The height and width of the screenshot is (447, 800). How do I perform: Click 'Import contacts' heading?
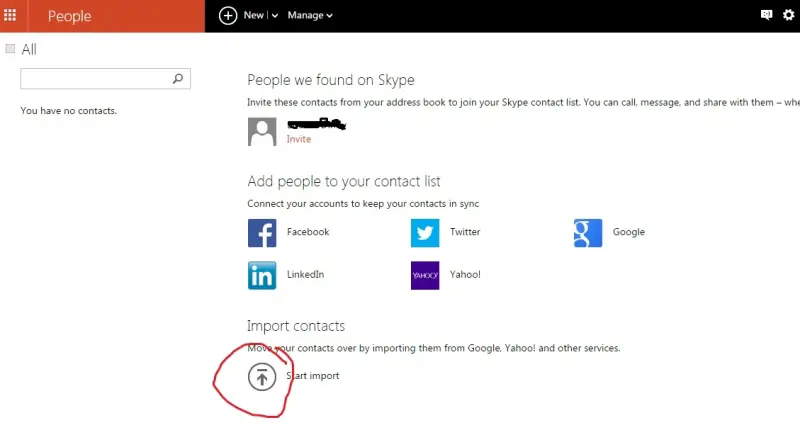pos(296,326)
